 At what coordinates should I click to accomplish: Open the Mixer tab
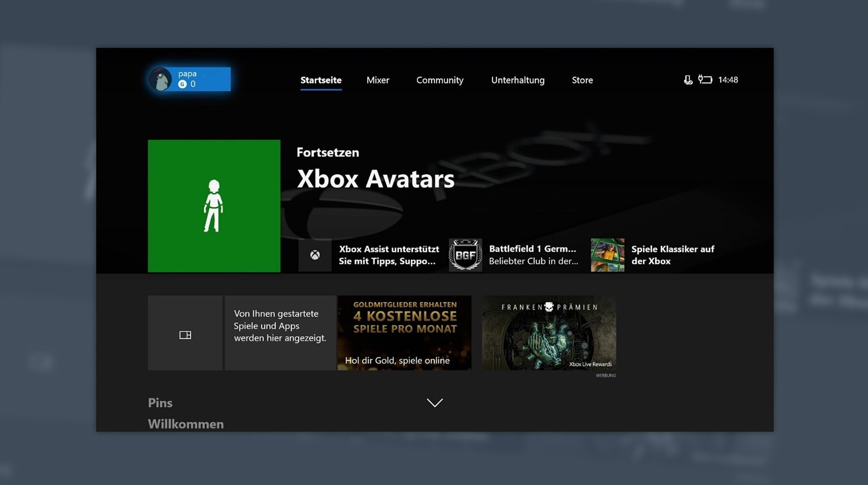(377, 80)
